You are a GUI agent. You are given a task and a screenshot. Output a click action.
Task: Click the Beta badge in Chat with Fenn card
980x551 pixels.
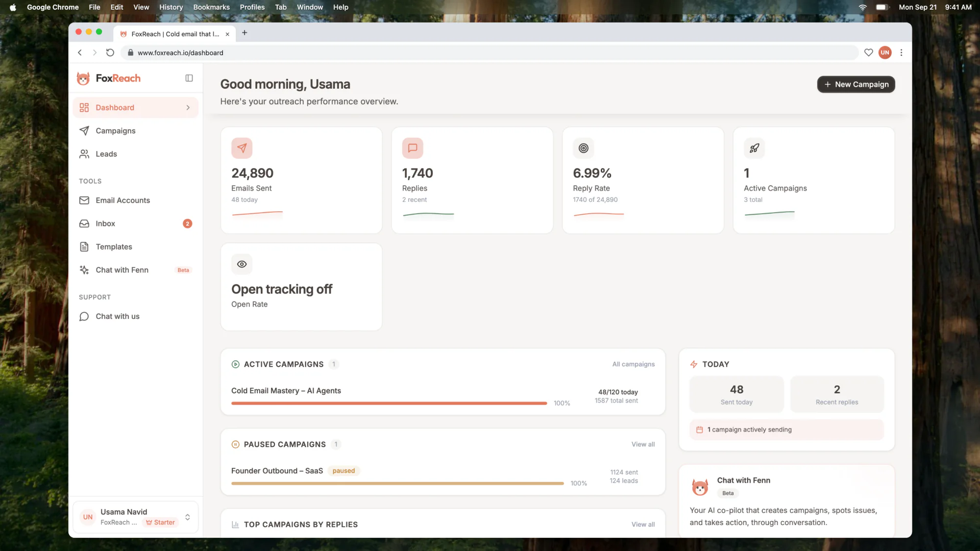728,493
